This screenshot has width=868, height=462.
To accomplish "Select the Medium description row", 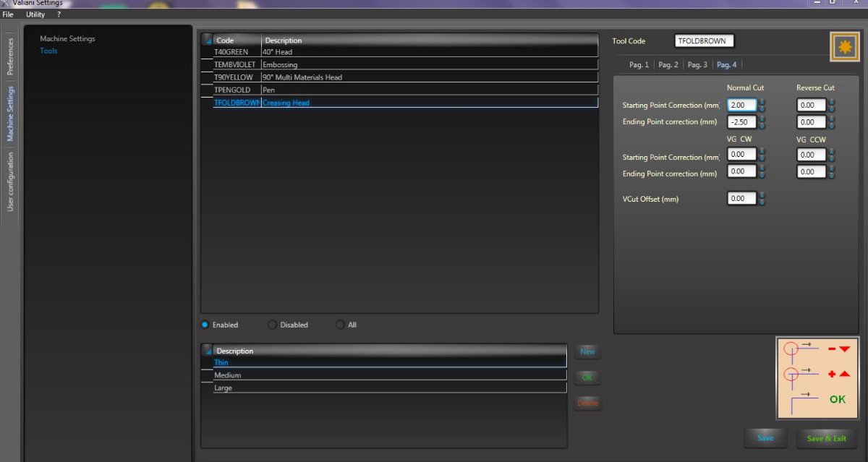I will pos(390,375).
